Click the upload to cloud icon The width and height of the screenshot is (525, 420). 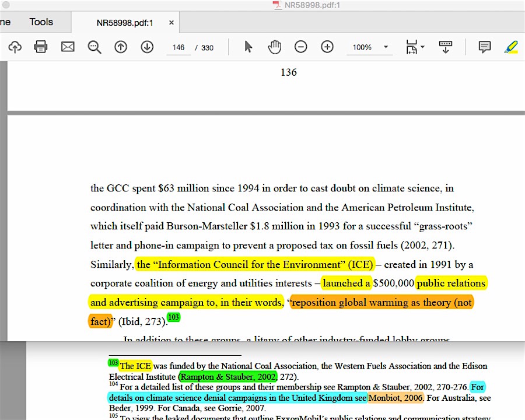15,47
